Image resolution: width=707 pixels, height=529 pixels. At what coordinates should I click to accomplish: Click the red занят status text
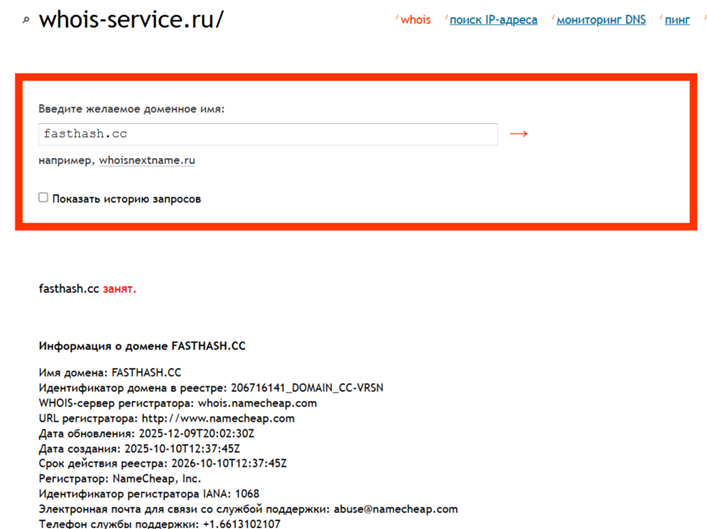119,289
